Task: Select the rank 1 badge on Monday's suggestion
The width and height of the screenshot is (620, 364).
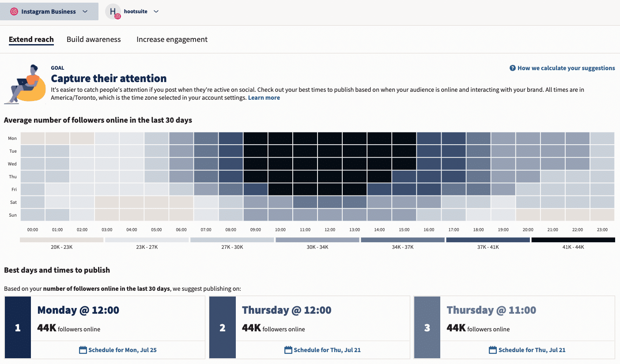Action: 18,327
